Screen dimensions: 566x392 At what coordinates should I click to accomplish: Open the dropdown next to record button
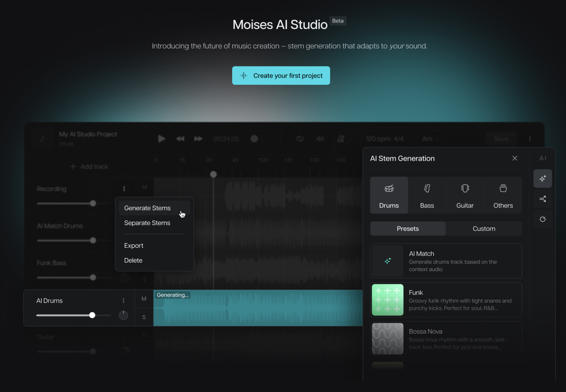tap(266, 139)
